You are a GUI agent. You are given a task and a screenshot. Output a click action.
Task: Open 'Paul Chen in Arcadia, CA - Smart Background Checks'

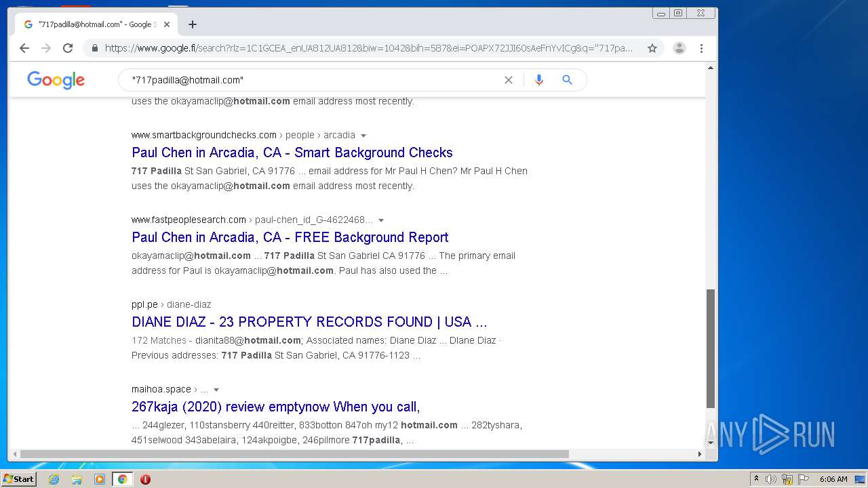(x=292, y=152)
